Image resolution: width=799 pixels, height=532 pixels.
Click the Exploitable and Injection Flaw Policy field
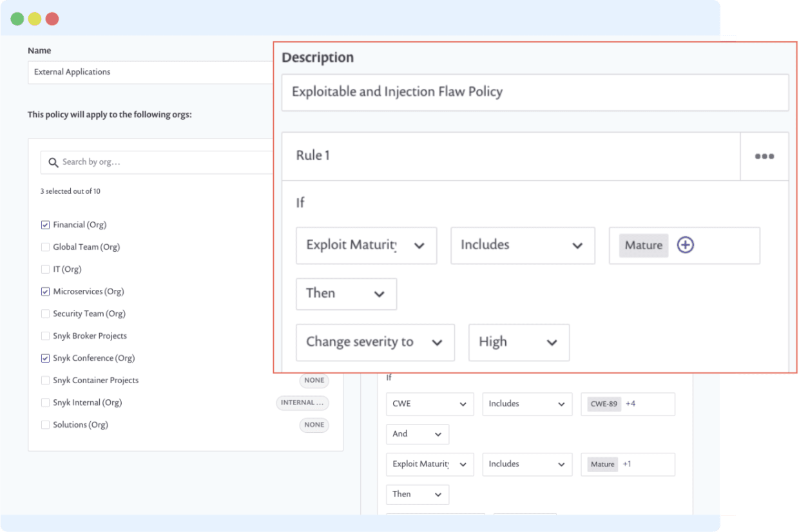point(535,92)
